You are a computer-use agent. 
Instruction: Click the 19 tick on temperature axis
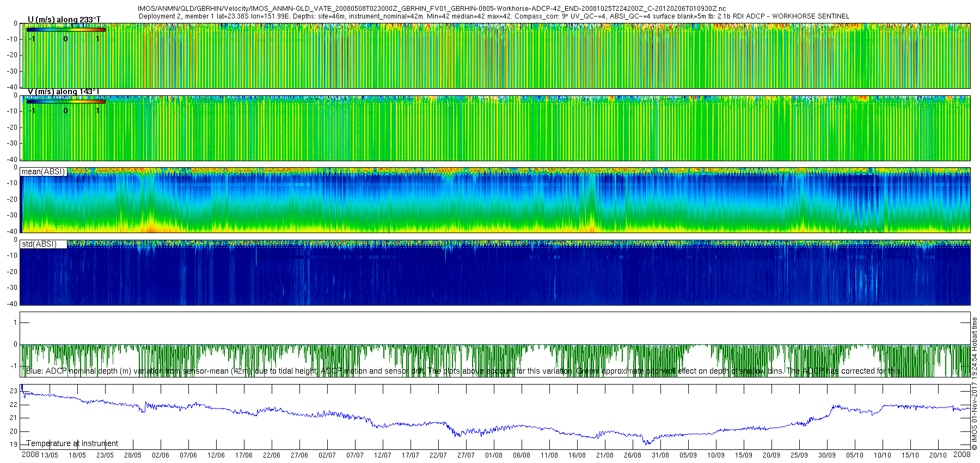point(14,444)
